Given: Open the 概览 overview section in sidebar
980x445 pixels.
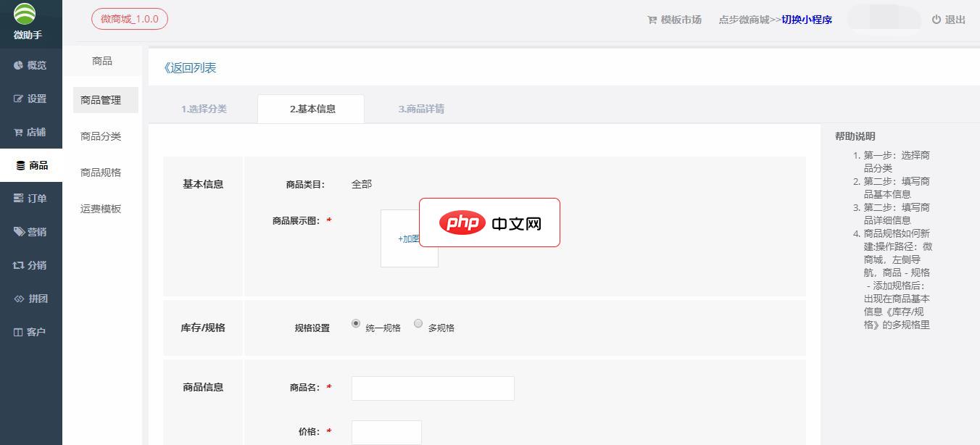Looking at the screenshot, I should point(30,65).
